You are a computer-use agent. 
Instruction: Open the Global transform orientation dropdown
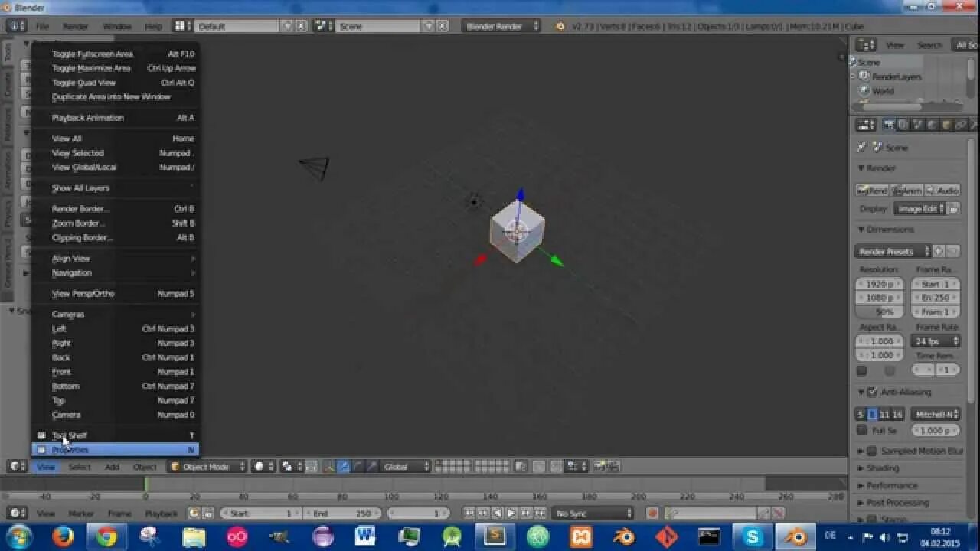[404, 467]
